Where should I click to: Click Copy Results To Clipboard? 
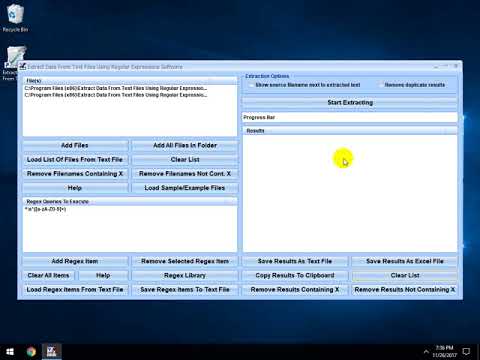click(295, 275)
